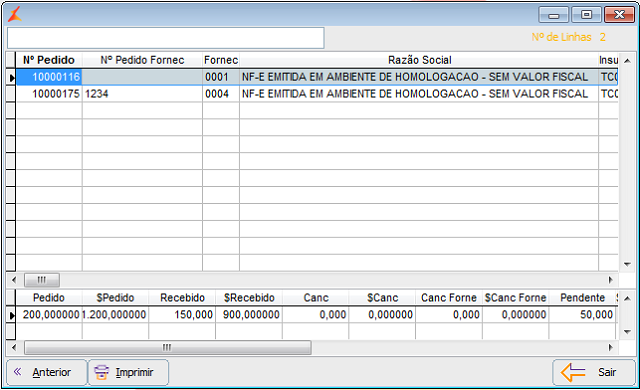Click supplier code cell 0001
640x390 pixels.
pyautogui.click(x=221, y=77)
